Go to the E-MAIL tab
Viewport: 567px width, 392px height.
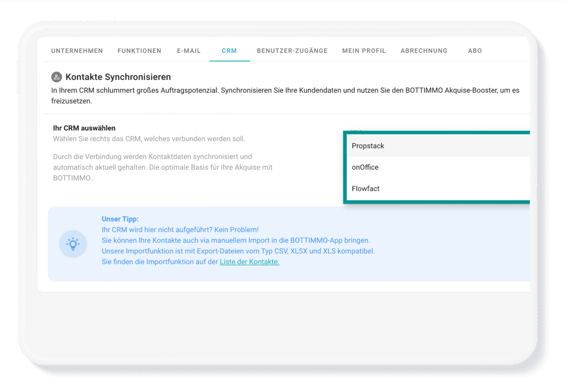tap(189, 50)
